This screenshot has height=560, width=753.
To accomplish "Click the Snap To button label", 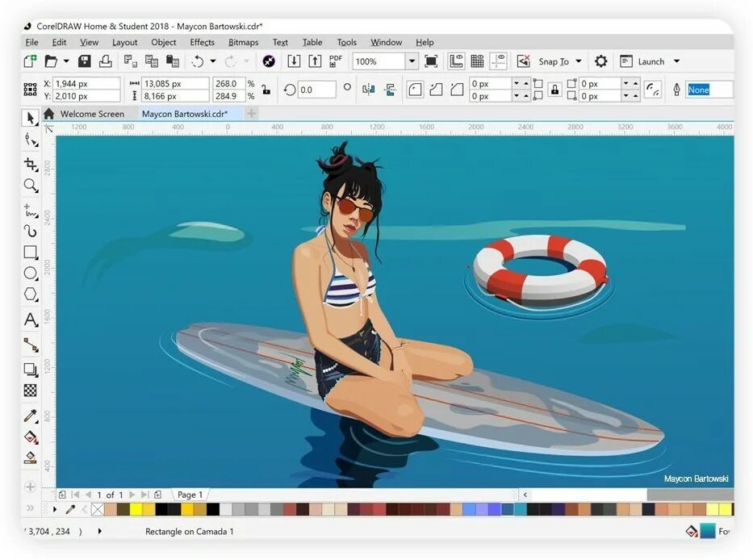I will click(x=554, y=61).
